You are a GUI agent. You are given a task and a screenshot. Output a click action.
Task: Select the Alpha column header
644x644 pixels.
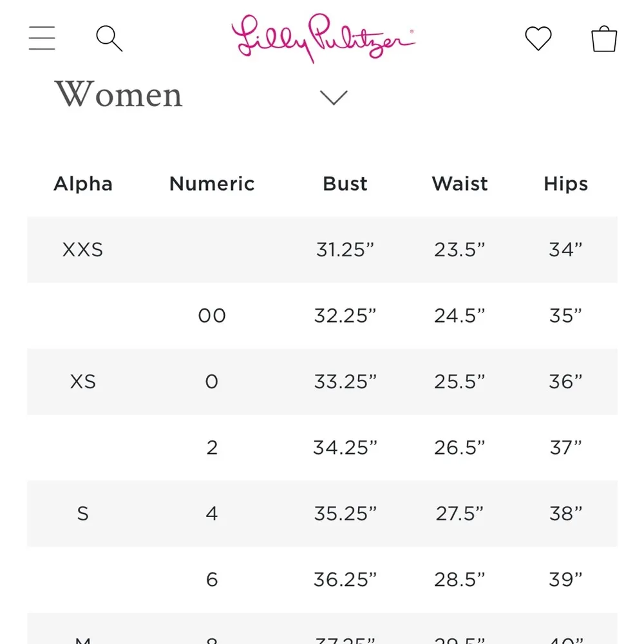point(83,184)
